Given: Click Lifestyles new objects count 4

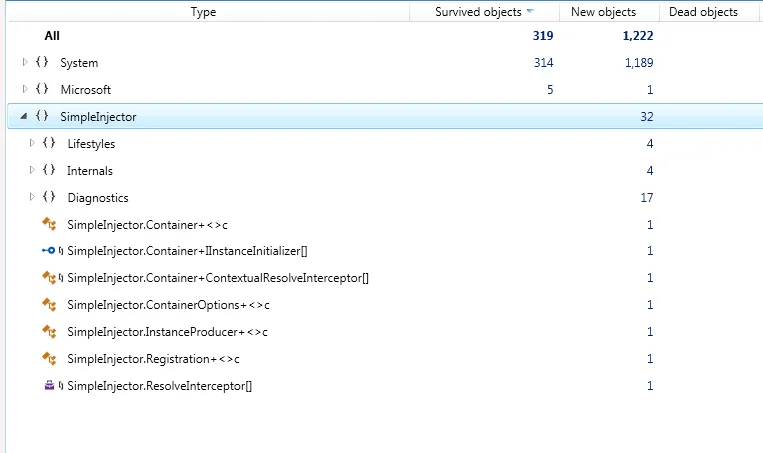Looking at the screenshot, I should 650,144.
